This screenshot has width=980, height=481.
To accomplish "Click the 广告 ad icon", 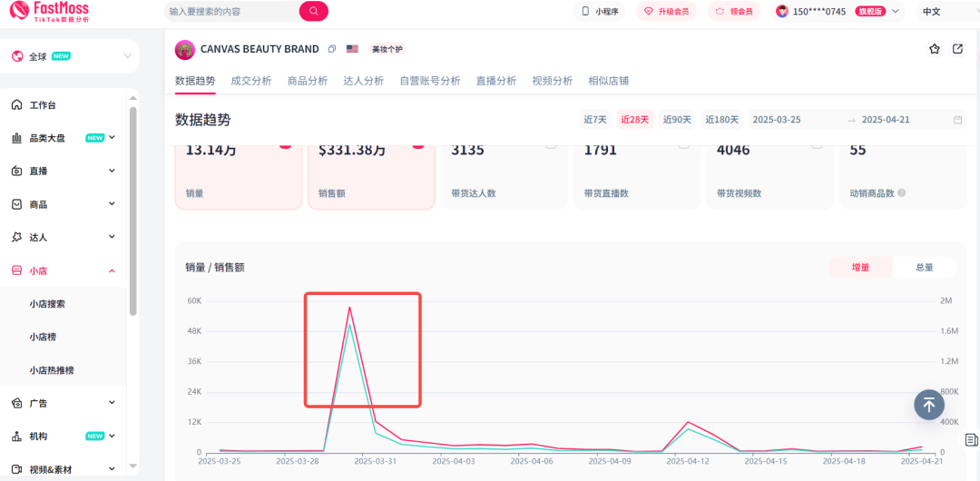I will click(17, 404).
